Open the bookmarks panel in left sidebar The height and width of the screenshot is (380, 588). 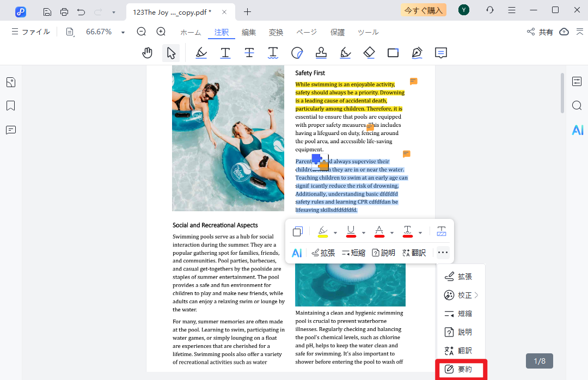tap(11, 106)
